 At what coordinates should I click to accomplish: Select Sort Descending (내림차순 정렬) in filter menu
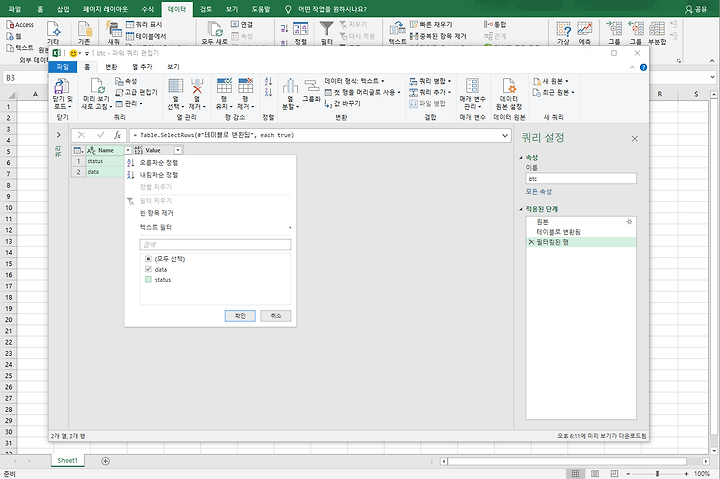159,175
